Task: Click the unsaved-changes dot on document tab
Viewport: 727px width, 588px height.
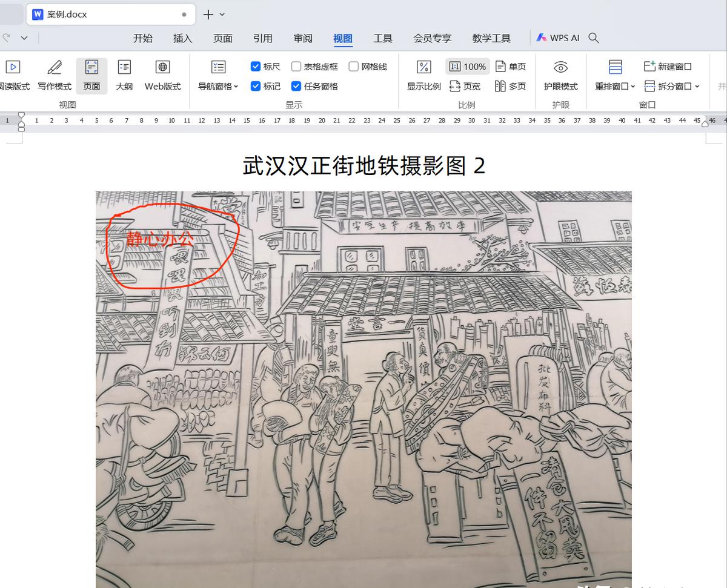Action: tap(184, 15)
